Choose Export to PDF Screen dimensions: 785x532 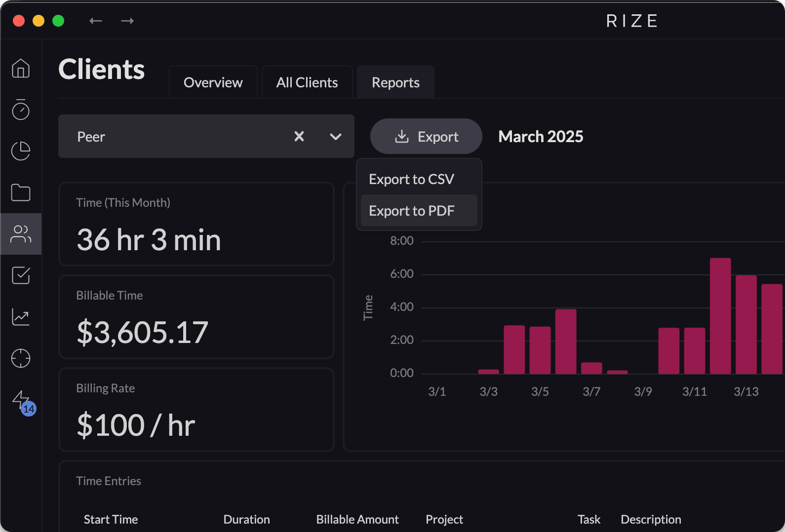coord(419,211)
